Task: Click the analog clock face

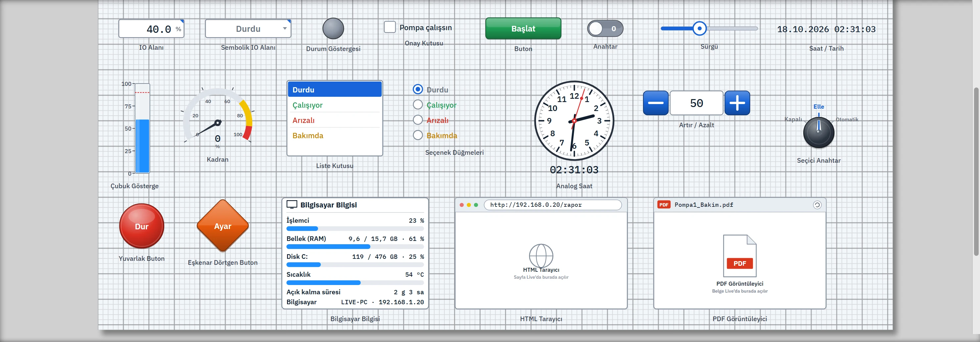Action: click(x=574, y=121)
